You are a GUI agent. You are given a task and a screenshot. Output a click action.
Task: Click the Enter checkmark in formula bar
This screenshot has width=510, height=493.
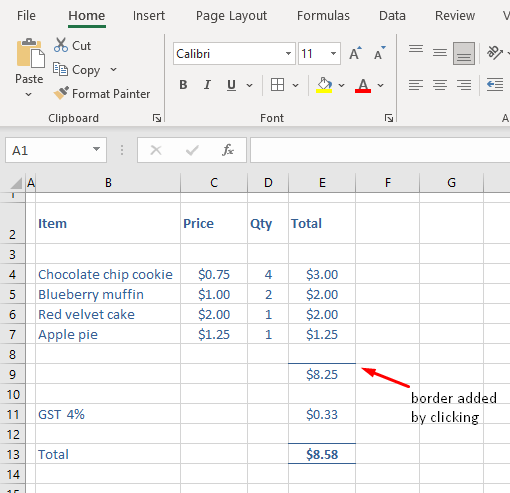(192, 150)
